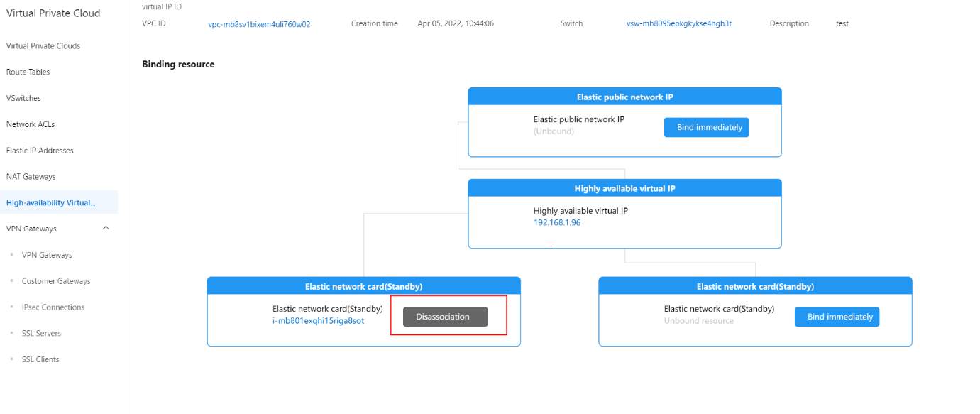Open VPC ID vpc-mb8sv1bixem4uli760w02 link
980x414 pixels.
259,23
